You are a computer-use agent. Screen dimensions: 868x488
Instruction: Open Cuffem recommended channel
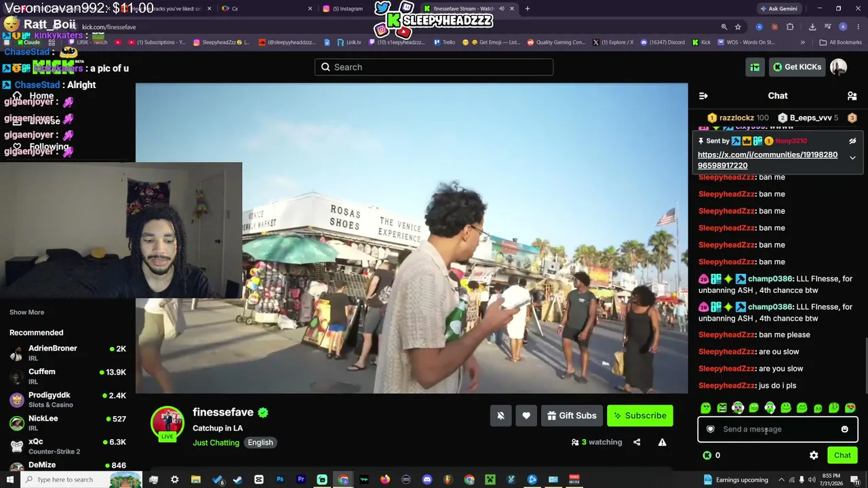tap(68, 376)
